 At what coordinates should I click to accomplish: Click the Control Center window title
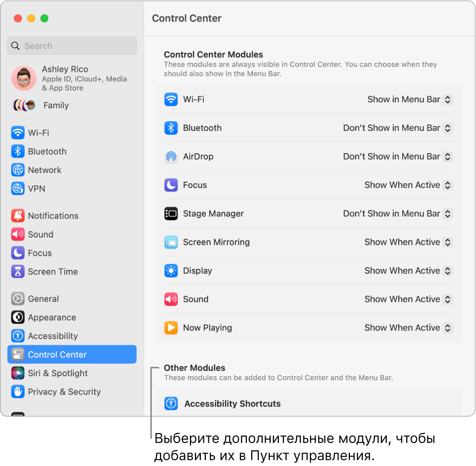point(187,18)
